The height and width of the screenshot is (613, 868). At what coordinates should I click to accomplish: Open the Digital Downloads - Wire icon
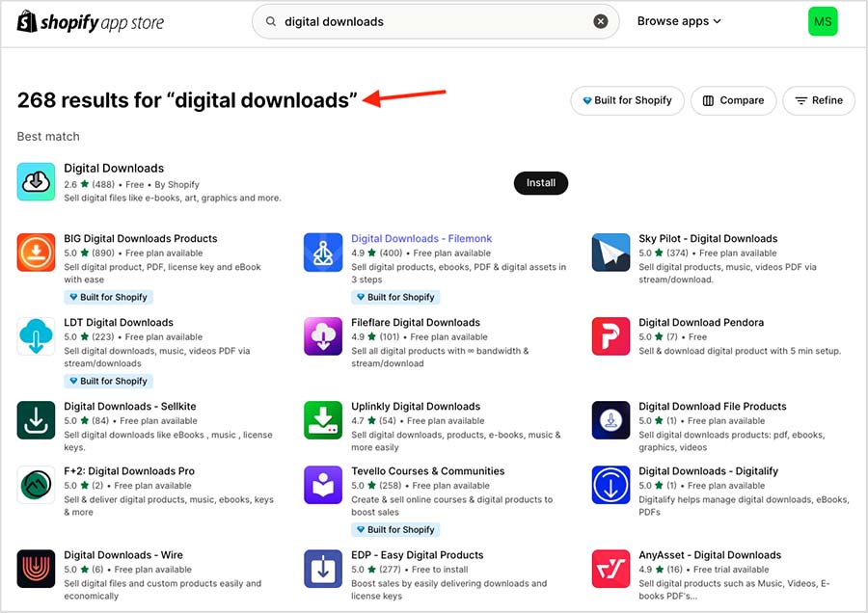[36, 569]
